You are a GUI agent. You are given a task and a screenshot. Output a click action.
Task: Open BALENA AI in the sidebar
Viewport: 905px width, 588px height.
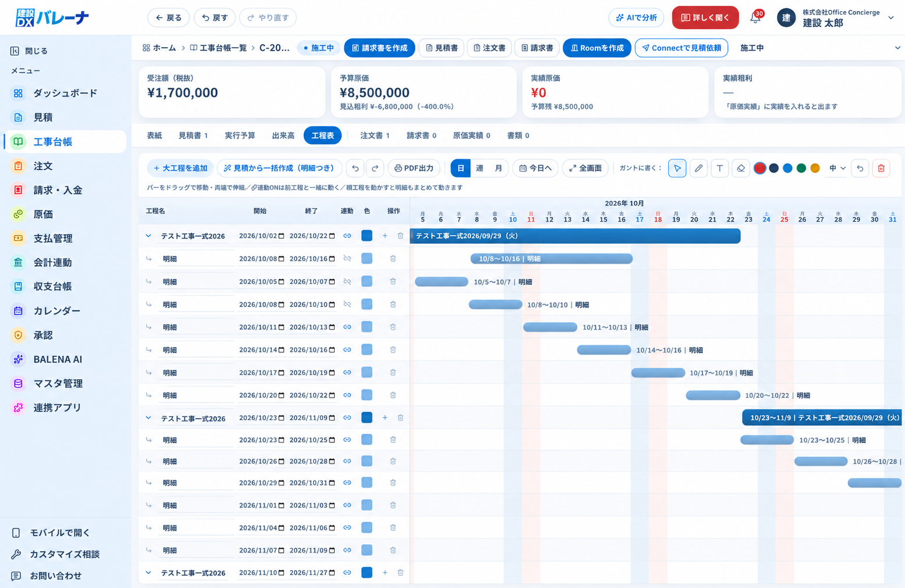pyautogui.click(x=64, y=359)
